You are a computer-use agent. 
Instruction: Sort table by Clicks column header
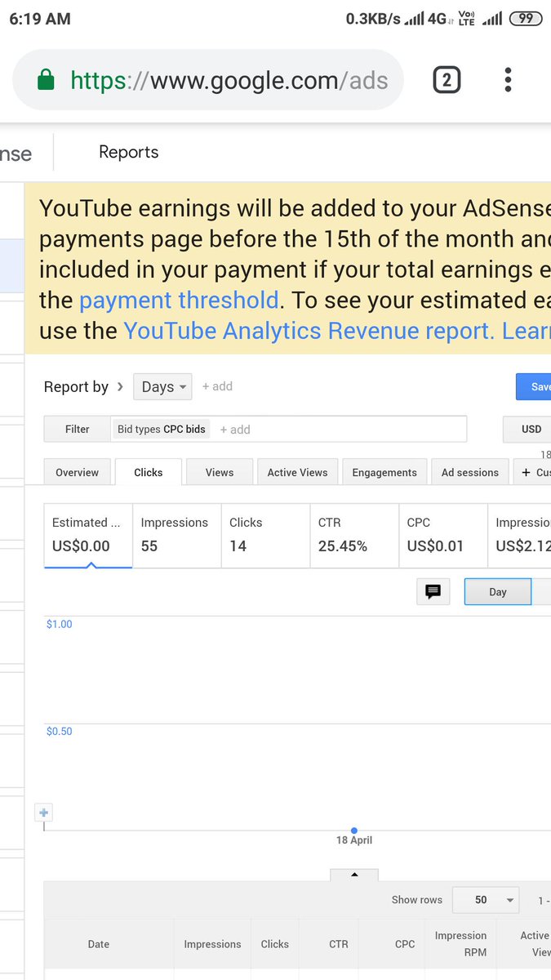275,944
